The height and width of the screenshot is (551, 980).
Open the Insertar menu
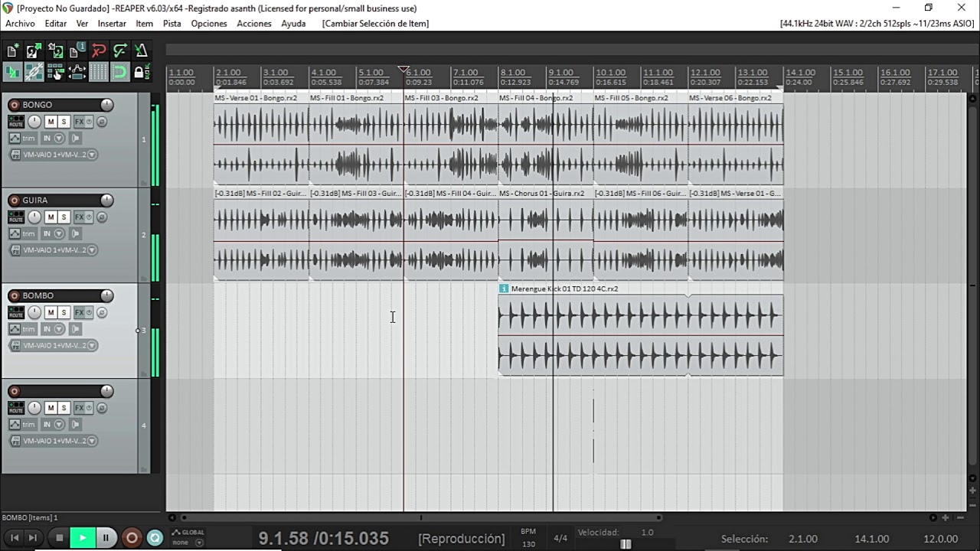point(112,24)
